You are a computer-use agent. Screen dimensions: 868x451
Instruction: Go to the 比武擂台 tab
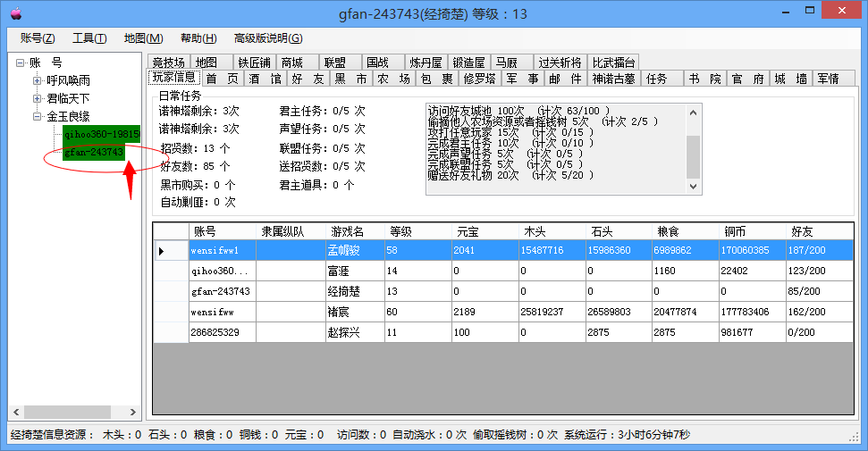(614, 63)
